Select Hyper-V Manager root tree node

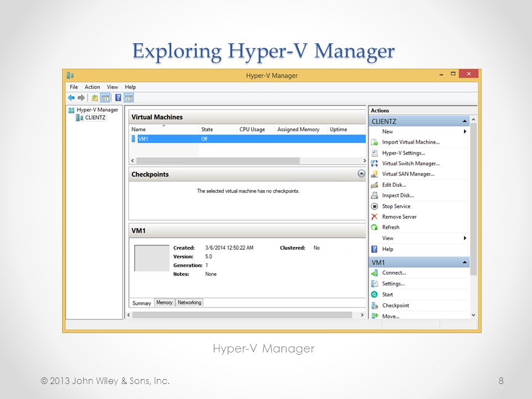click(98, 110)
